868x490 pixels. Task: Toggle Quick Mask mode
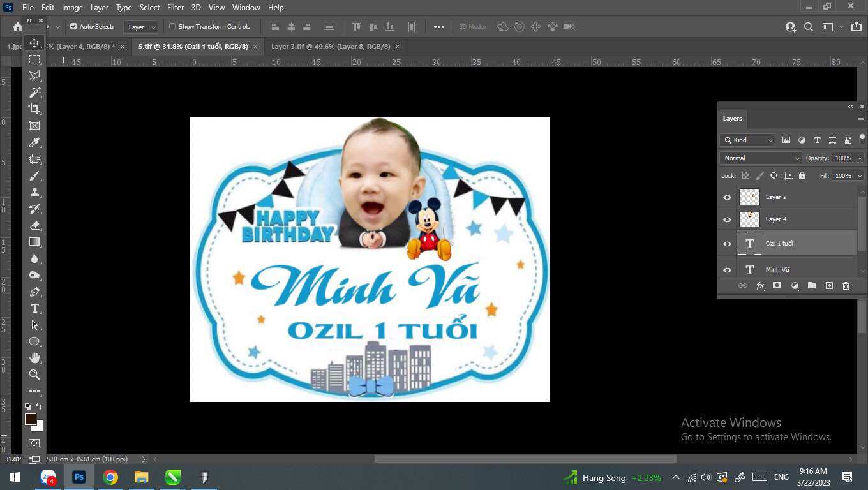[x=34, y=443]
